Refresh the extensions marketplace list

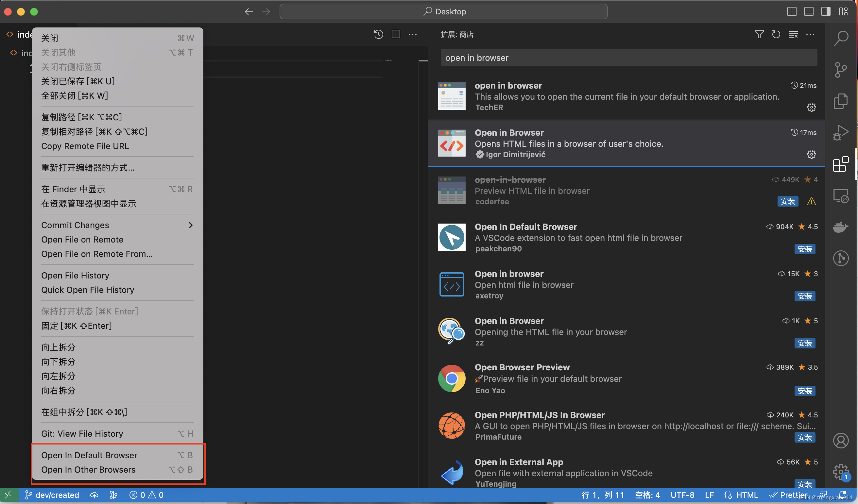776,34
